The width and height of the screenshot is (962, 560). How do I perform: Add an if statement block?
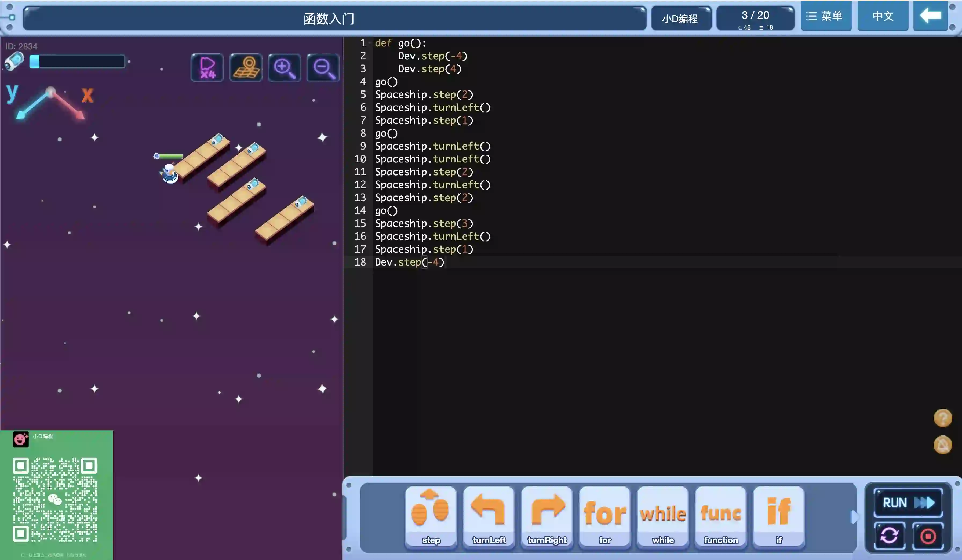pyautogui.click(x=779, y=516)
